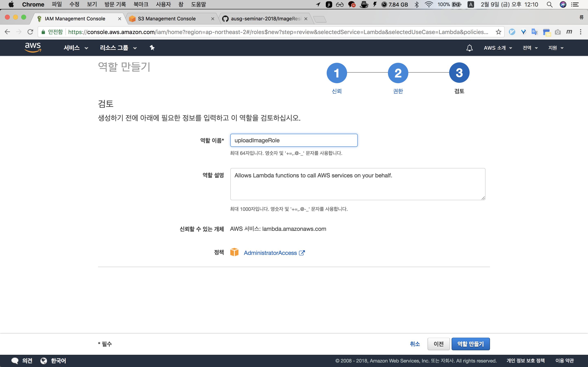The image size is (588, 367).
Task: Open the 지원 support dropdown
Action: pos(556,48)
